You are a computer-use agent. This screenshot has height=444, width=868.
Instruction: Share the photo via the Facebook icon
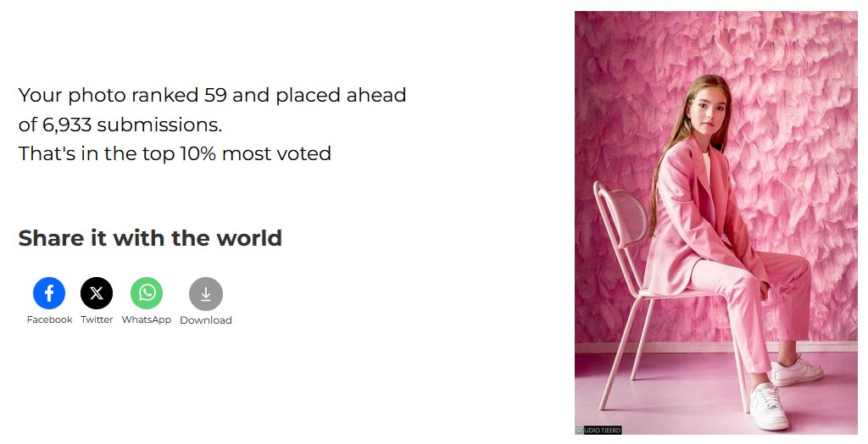pyautogui.click(x=49, y=293)
